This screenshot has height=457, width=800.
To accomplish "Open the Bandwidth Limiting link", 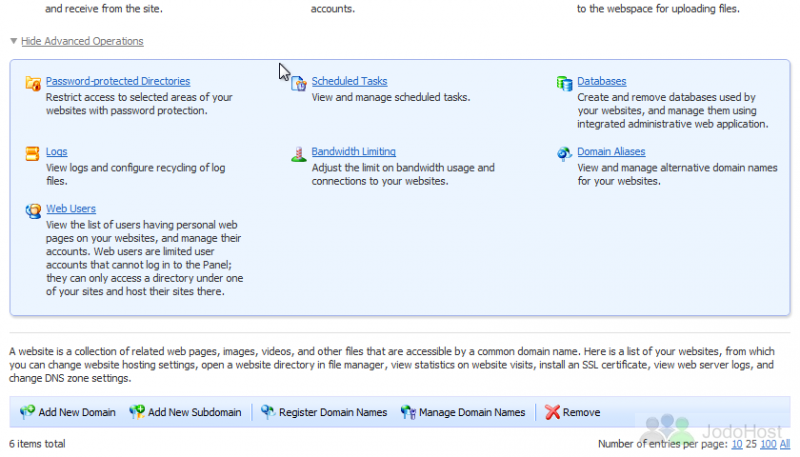I will (354, 151).
